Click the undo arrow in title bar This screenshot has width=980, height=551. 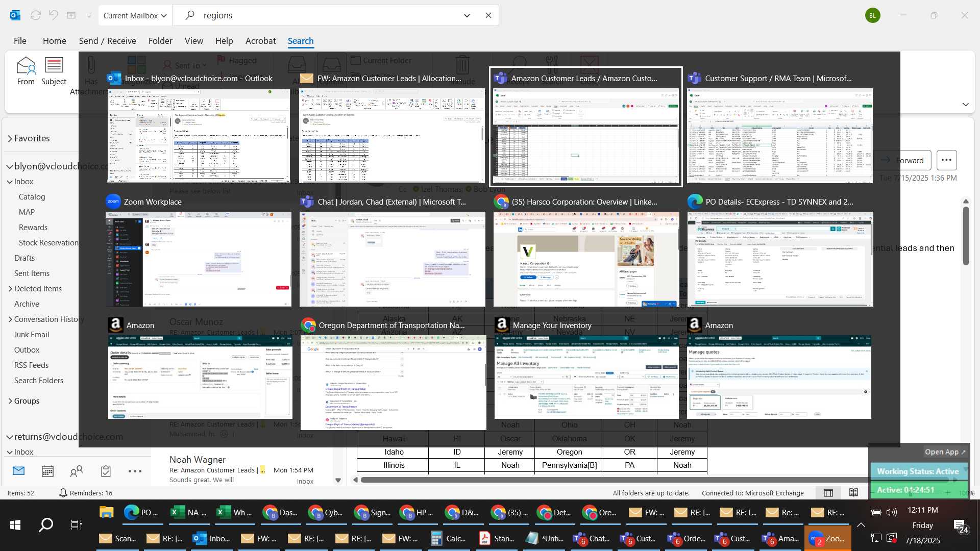(x=53, y=15)
